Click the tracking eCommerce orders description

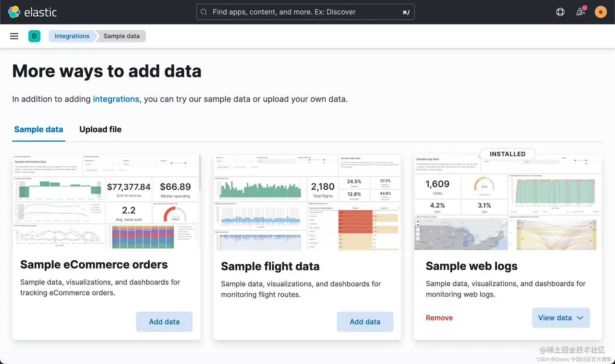click(100, 288)
